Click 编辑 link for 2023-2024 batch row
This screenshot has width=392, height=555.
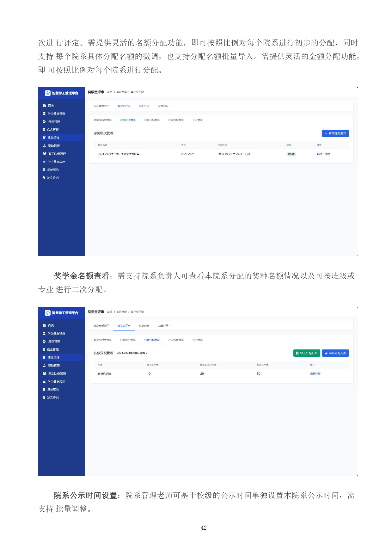point(319,154)
